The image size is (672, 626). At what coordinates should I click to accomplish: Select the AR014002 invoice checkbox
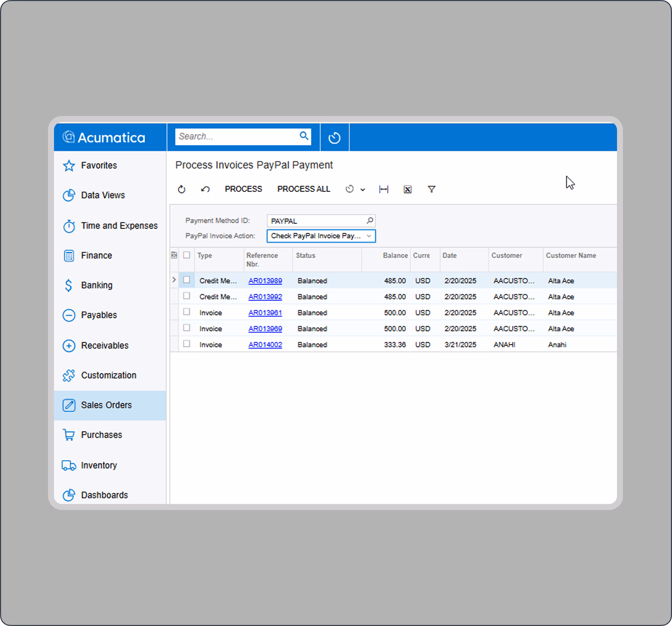point(186,344)
